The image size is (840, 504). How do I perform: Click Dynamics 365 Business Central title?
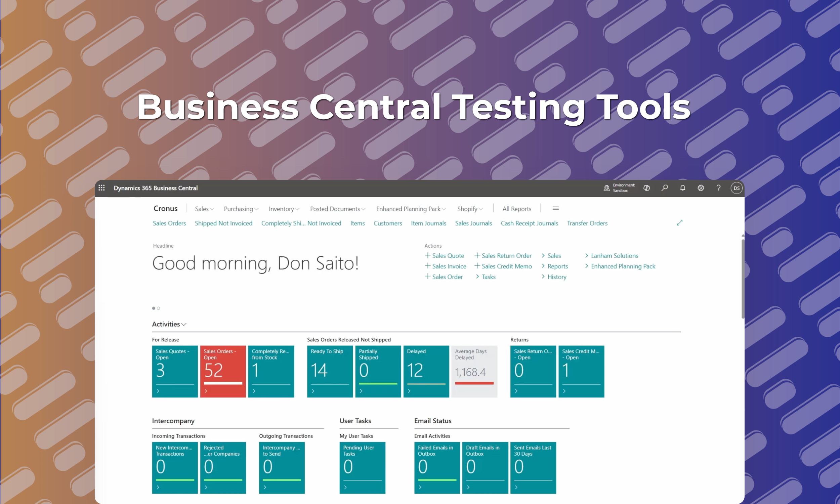click(156, 188)
